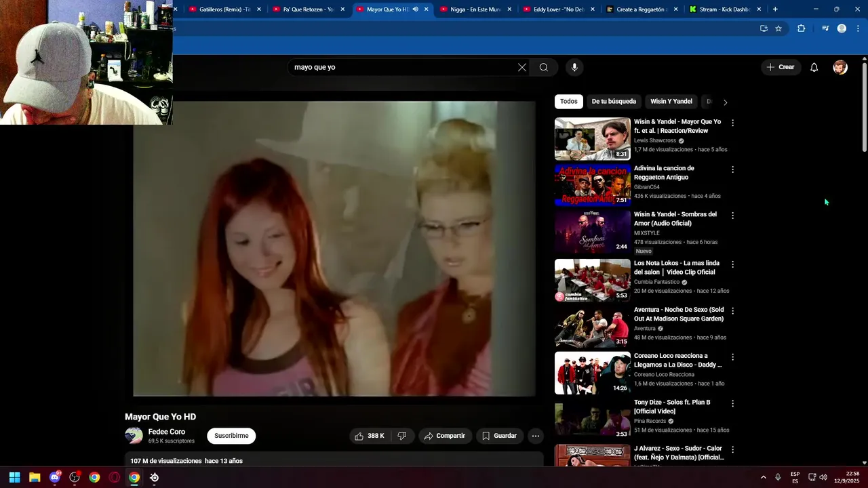868x488 pixels.
Task: Open Opera browser from taskbar
Action: coord(115,477)
